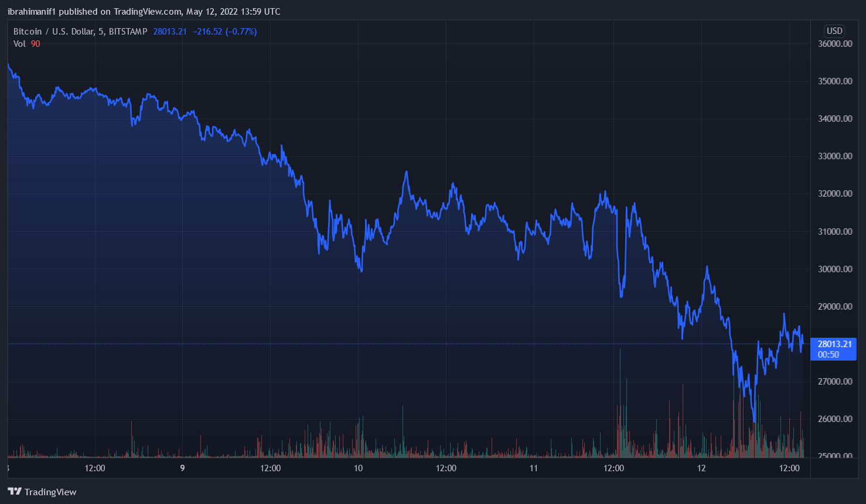This screenshot has width=866, height=504.
Task: Select date marker 11 on time axis
Action: click(x=533, y=468)
